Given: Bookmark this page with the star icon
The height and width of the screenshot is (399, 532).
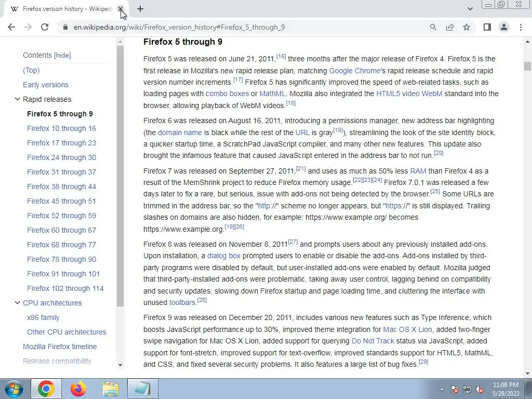Looking at the screenshot, I should [467, 27].
